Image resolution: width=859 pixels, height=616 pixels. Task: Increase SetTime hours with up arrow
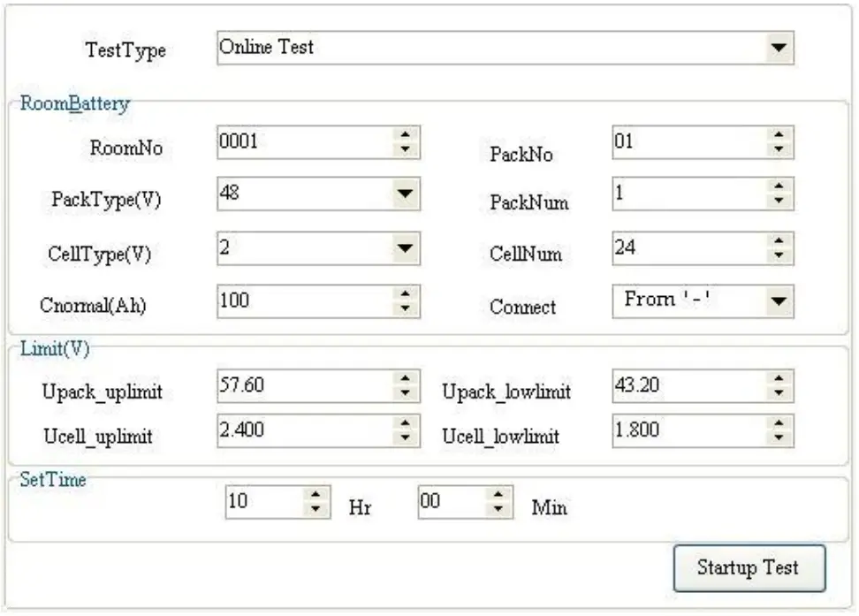tap(317, 496)
